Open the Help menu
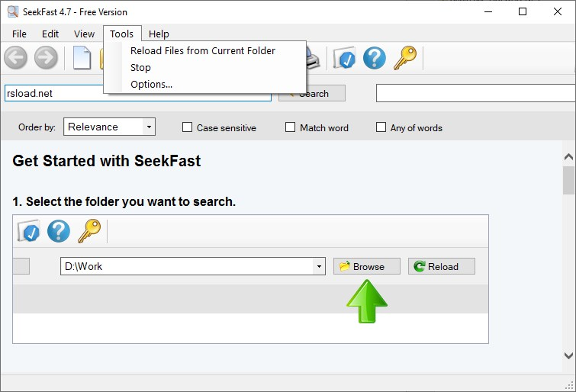576x392 pixels. click(159, 34)
